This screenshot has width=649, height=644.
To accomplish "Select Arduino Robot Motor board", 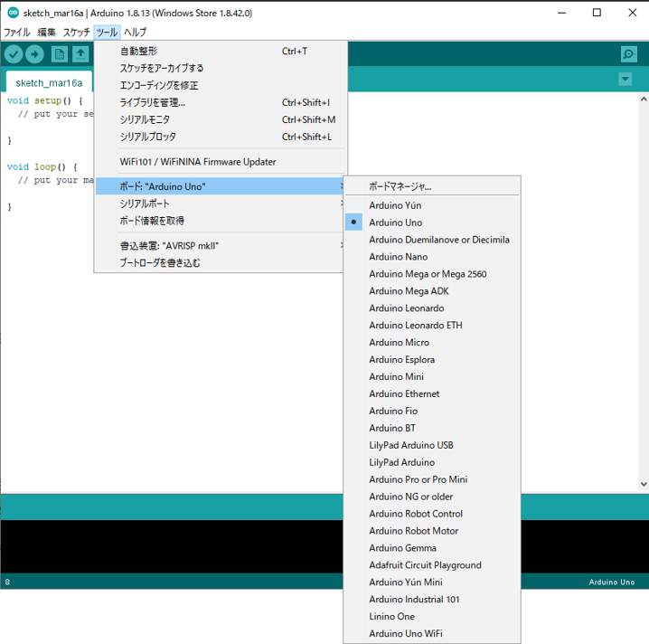I will pyautogui.click(x=432, y=531).
